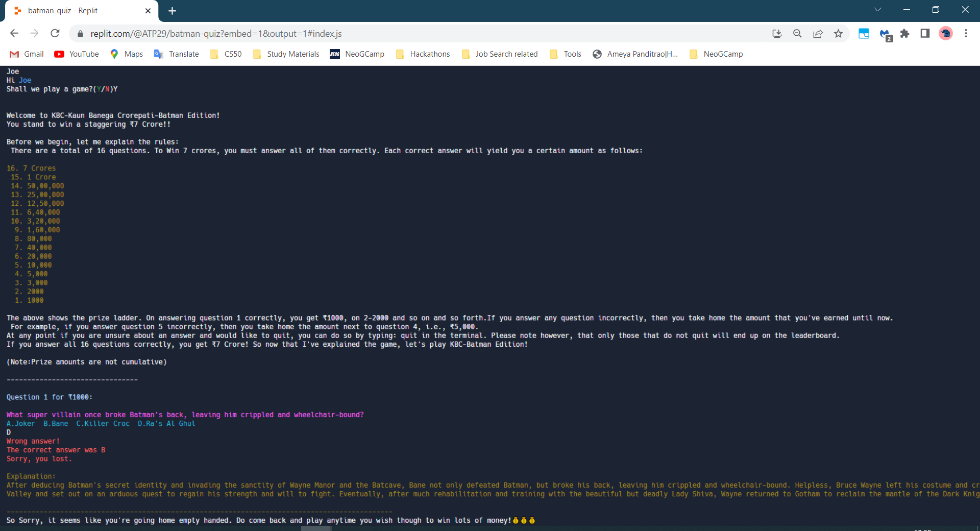This screenshot has height=531, width=980.
Task: Open the extension with badge 2
Action: coord(886,34)
